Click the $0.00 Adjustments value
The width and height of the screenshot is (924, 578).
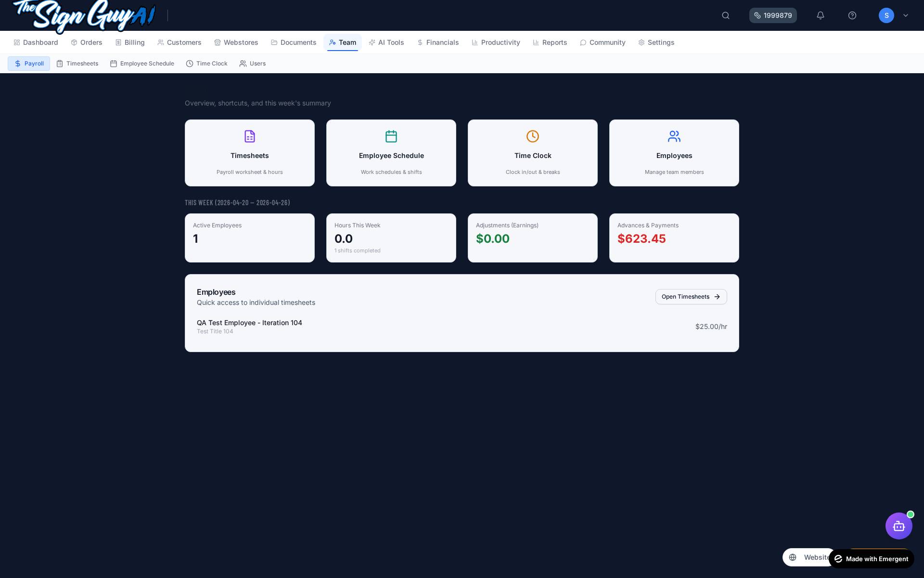[x=493, y=239]
